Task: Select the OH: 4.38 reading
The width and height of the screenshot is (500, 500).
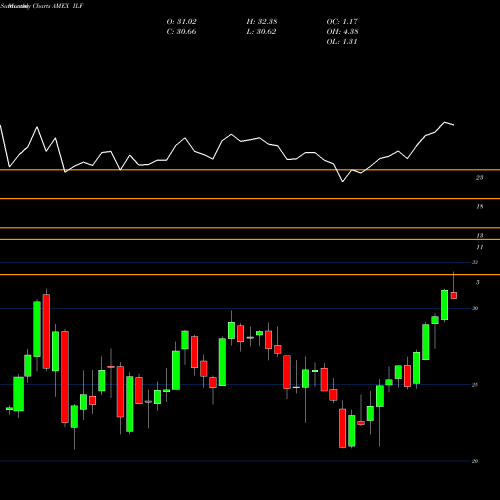Action: point(343,32)
